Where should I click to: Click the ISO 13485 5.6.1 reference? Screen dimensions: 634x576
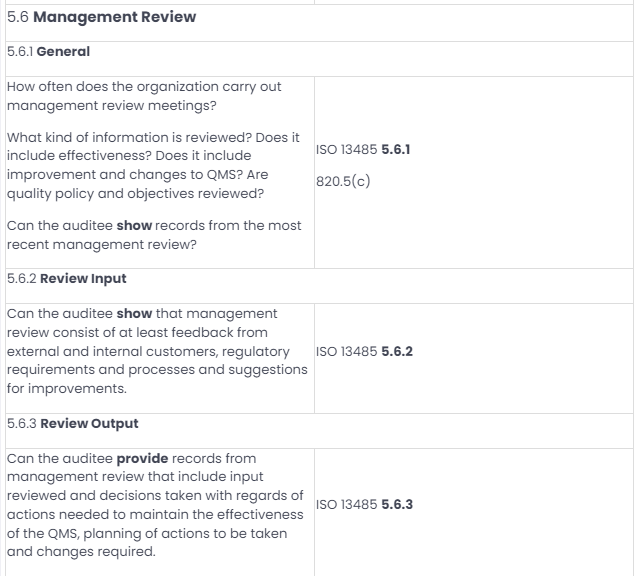(363, 150)
